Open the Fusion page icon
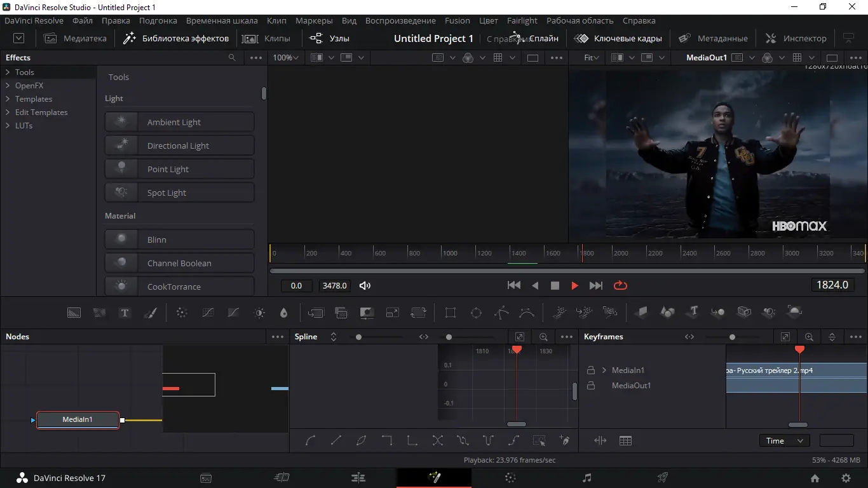 [434, 478]
